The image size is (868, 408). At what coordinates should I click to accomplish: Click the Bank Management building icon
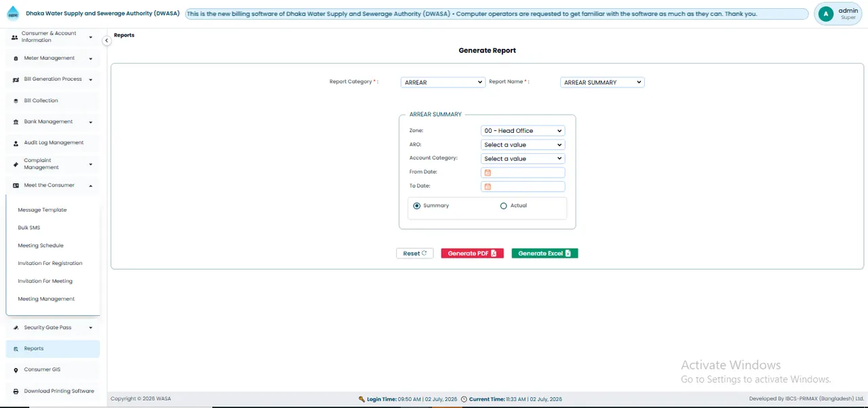tap(16, 122)
